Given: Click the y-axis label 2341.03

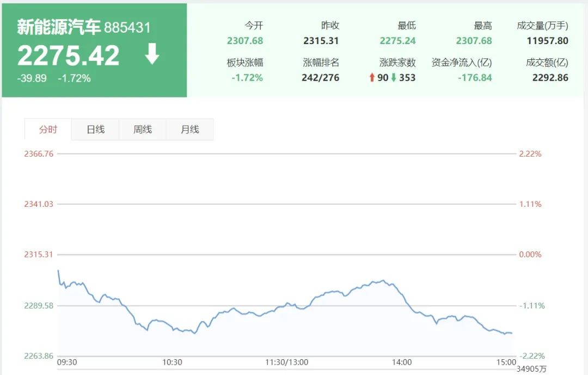Looking at the screenshot, I should [x=39, y=204].
